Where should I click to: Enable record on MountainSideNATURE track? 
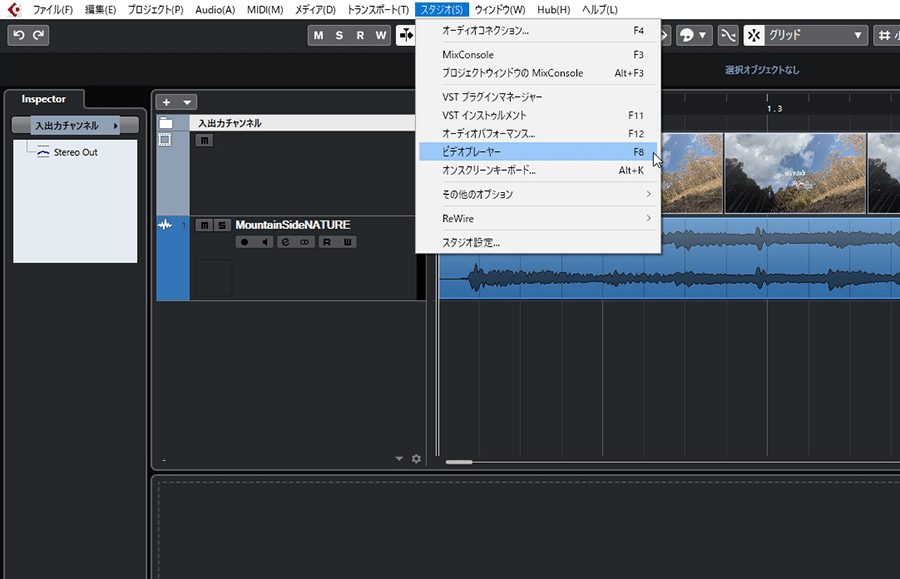point(245,242)
